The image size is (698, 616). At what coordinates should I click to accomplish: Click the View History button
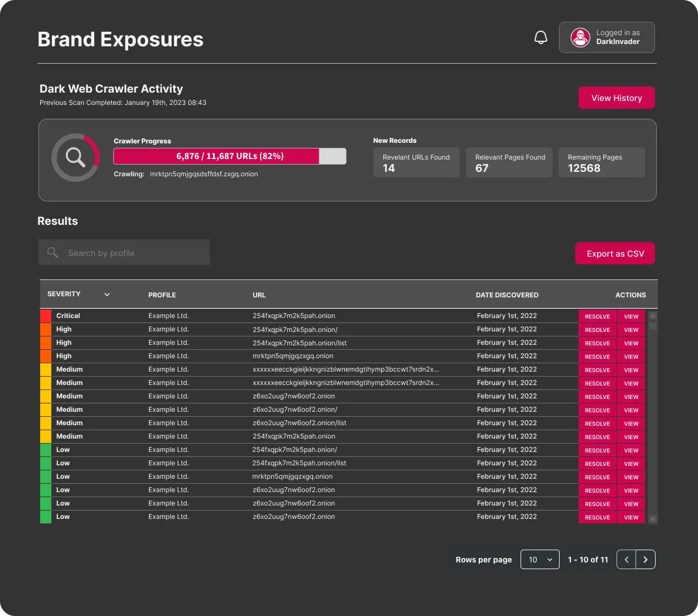pyautogui.click(x=617, y=98)
